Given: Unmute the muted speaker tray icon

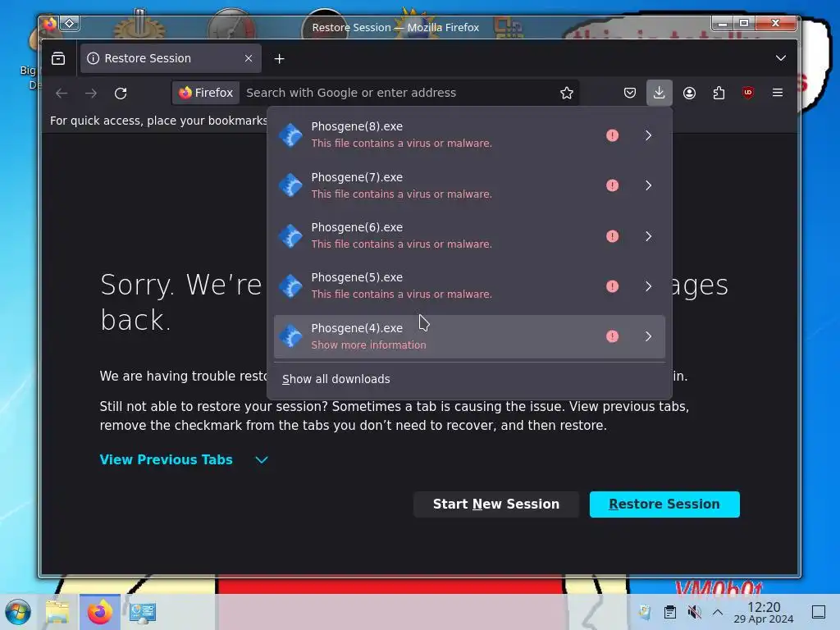Looking at the screenshot, I should pyautogui.click(x=694, y=612).
